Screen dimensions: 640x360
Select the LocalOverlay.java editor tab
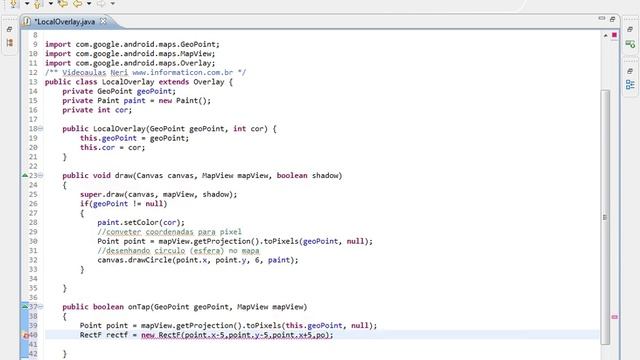point(64,22)
